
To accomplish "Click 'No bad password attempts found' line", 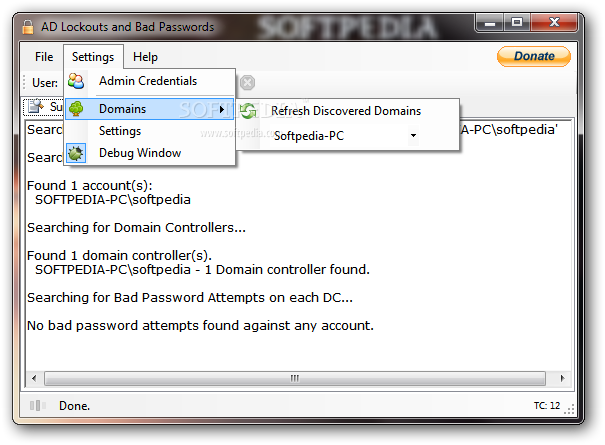I will click(200, 326).
